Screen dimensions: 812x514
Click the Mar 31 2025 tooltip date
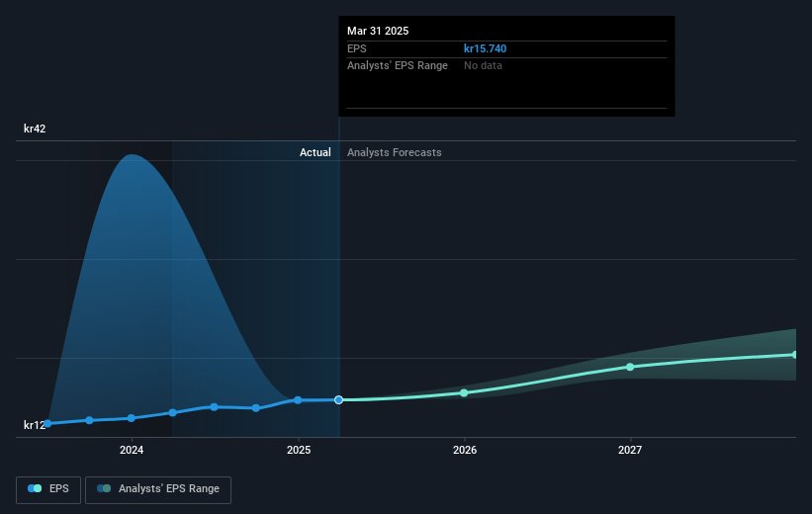378,31
